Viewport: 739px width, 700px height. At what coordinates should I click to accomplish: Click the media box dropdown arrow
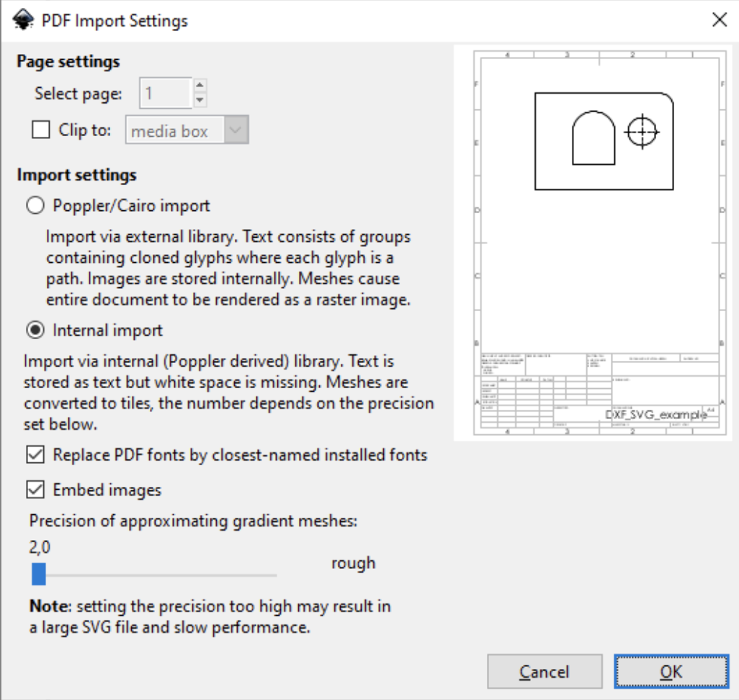point(238,130)
